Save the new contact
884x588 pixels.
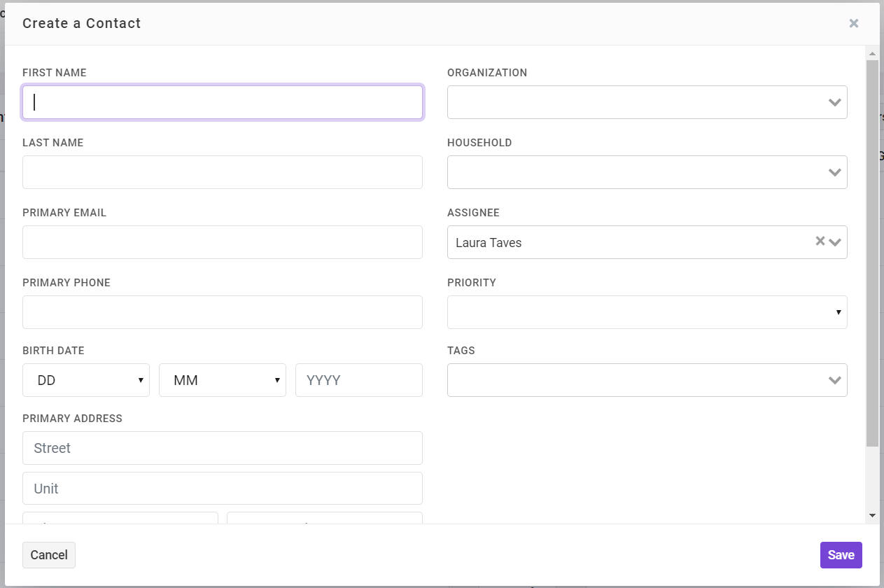coord(841,555)
